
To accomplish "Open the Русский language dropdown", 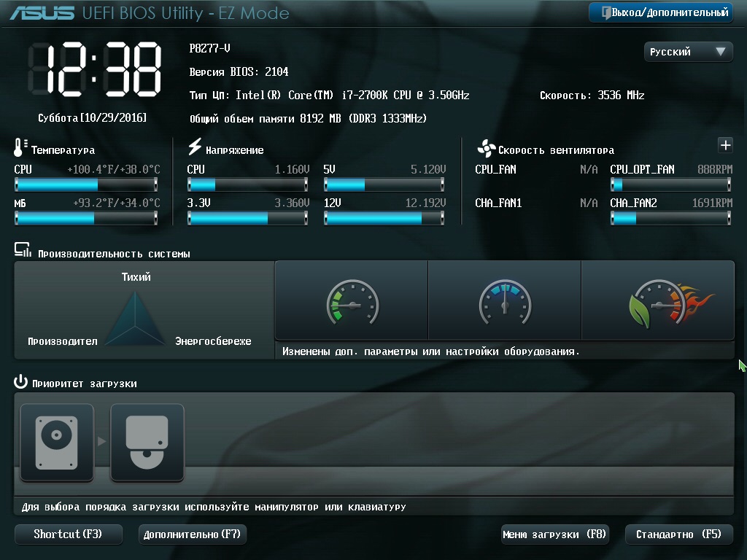I will (x=688, y=52).
